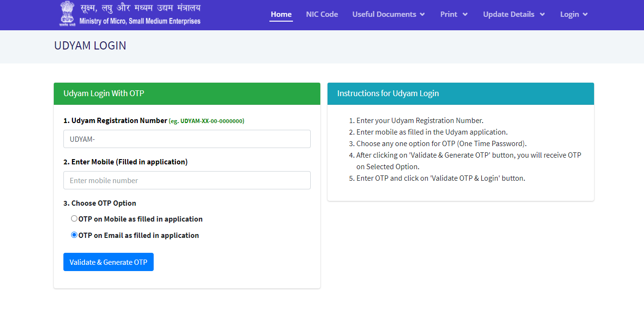644x310 pixels.
Task: Click the Instructions for Udyam Login header
Action: pos(461,94)
